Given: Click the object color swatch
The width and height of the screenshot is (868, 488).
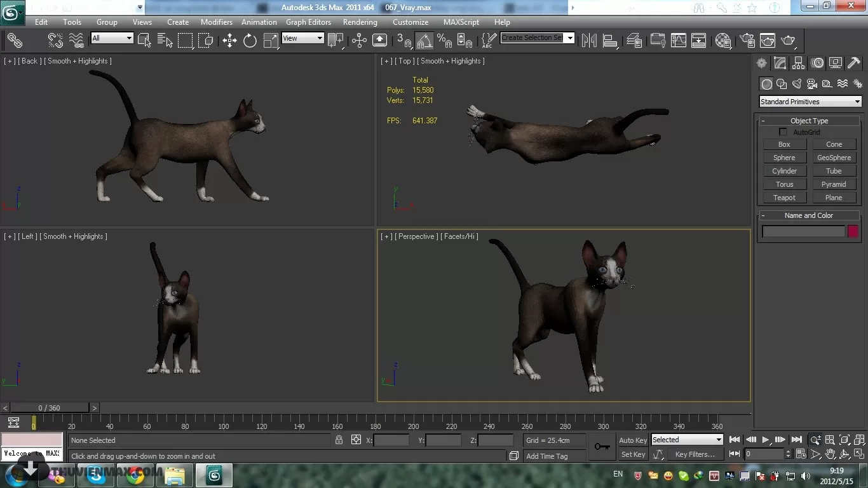Looking at the screenshot, I should (x=853, y=231).
